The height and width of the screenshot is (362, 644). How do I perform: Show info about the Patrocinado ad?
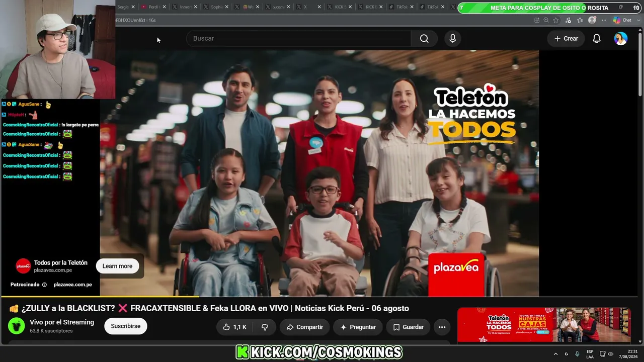tap(44, 285)
